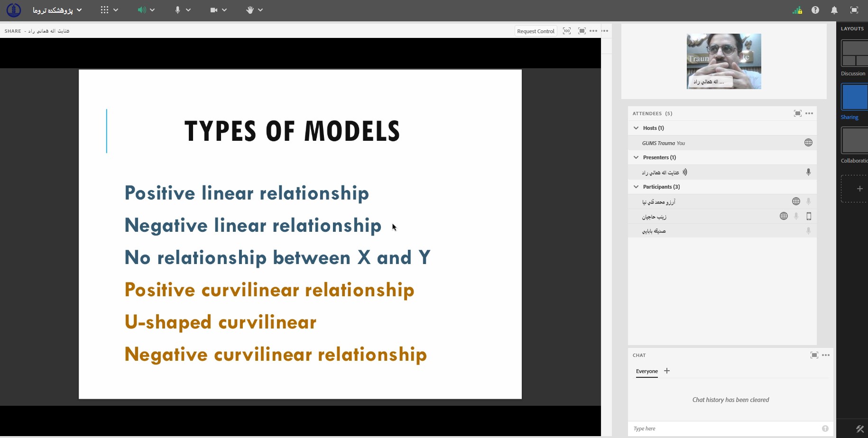This screenshot has width=868, height=438.
Task: Collapse the Hosts group
Action: (x=636, y=128)
